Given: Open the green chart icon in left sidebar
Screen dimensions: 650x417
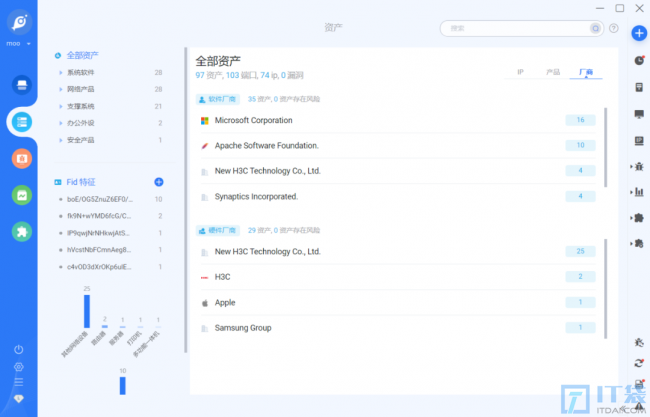Looking at the screenshot, I should click(x=22, y=195).
